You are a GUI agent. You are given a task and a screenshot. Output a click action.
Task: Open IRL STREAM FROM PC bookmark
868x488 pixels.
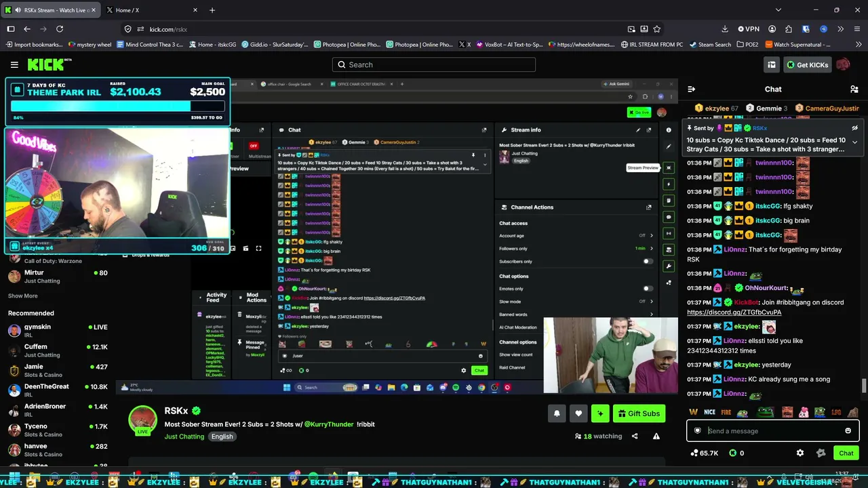(x=652, y=45)
